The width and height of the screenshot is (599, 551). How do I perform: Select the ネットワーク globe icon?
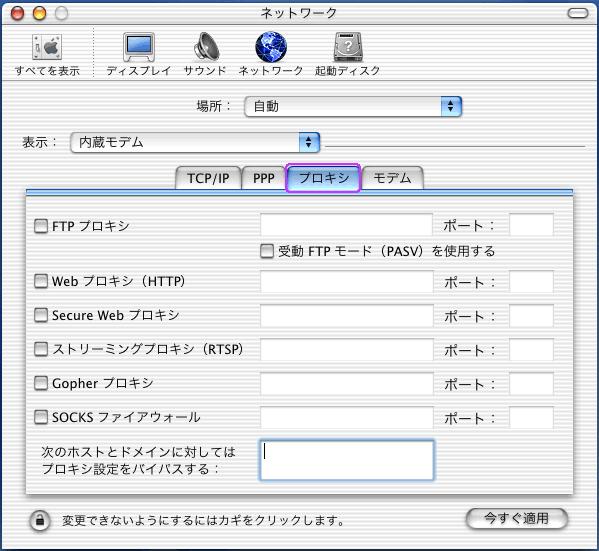(x=270, y=47)
